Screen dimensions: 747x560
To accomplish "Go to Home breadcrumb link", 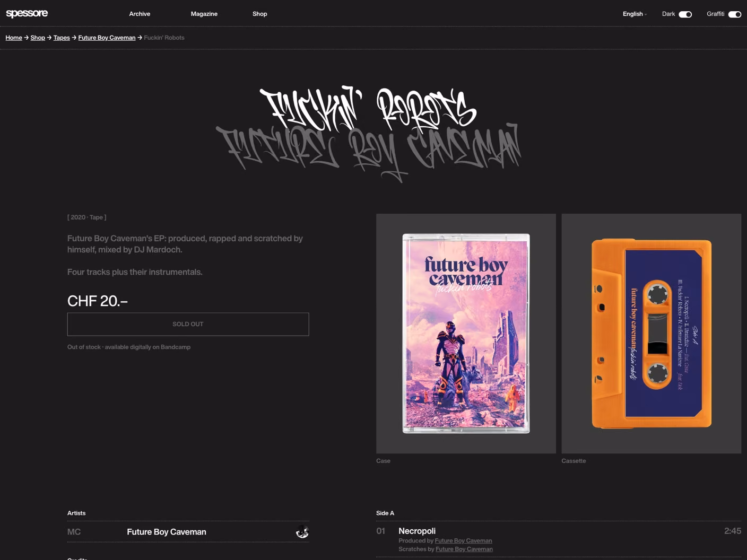I will (x=14, y=38).
